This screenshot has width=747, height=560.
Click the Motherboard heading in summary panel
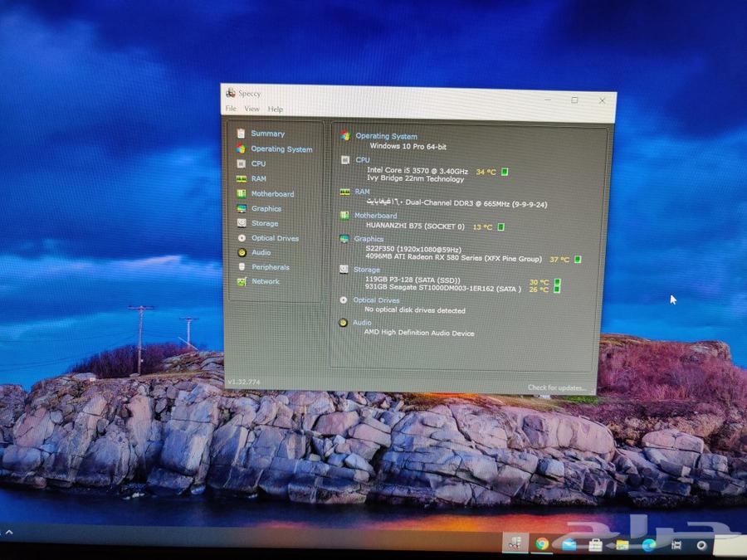coord(375,216)
